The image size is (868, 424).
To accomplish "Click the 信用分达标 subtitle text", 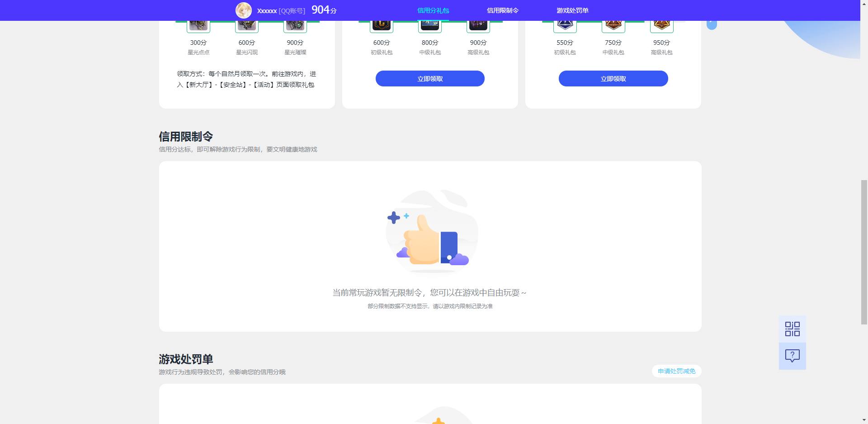I will [238, 149].
